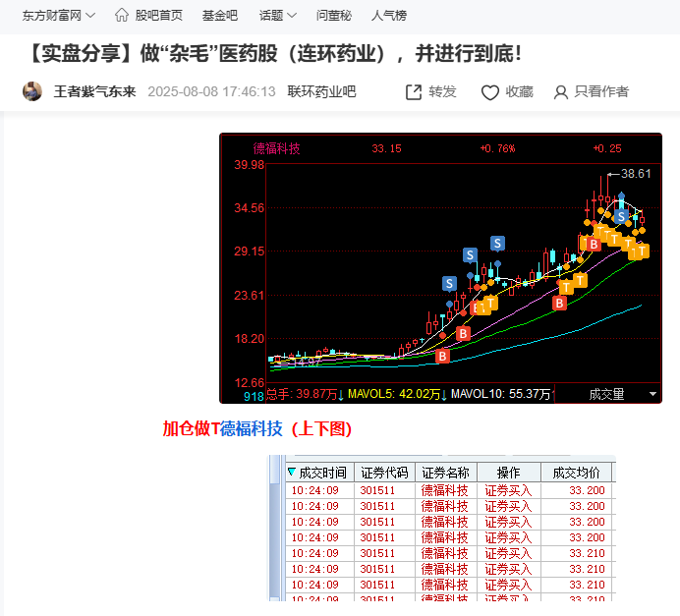Expand the 话题 dropdown
The height and width of the screenshot is (616, 680).
click(278, 16)
